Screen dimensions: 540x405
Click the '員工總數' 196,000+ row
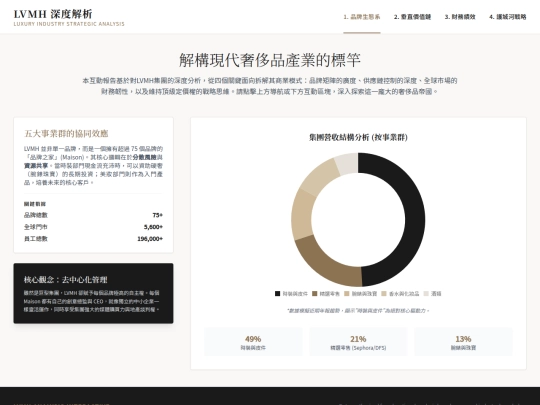tap(93, 239)
